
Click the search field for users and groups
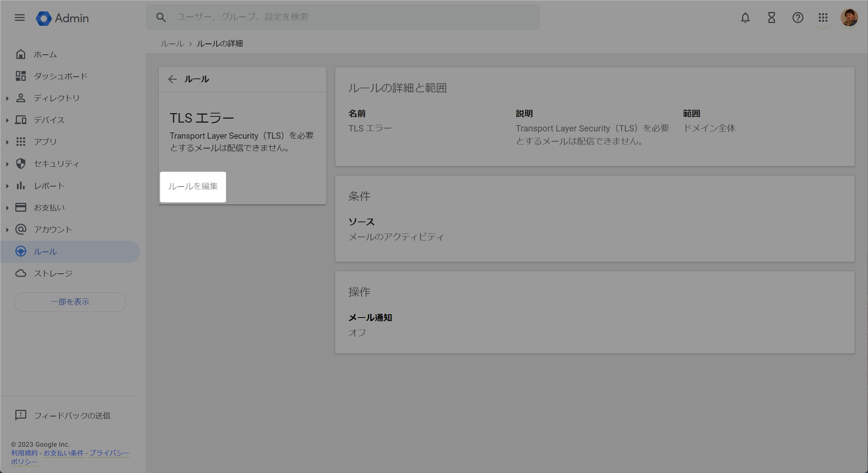click(343, 17)
